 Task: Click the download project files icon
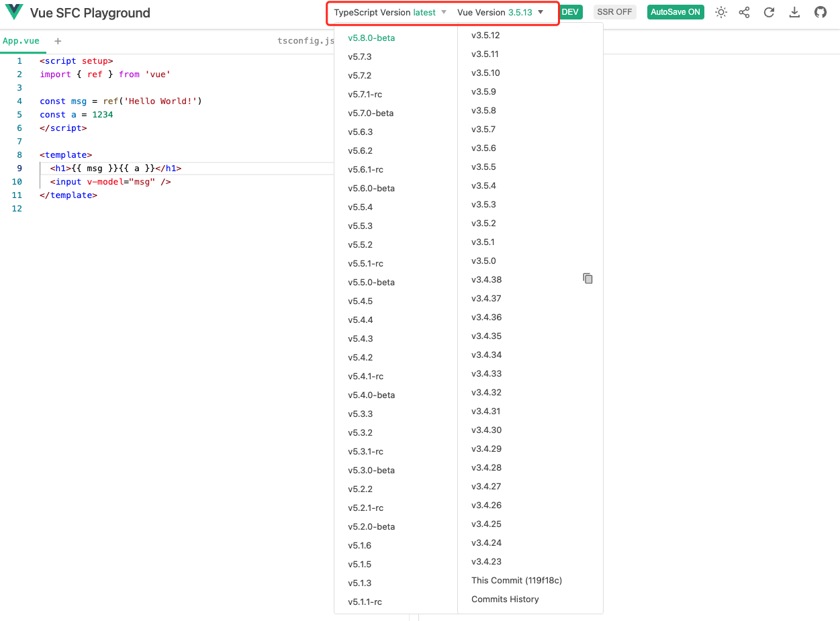[794, 12]
